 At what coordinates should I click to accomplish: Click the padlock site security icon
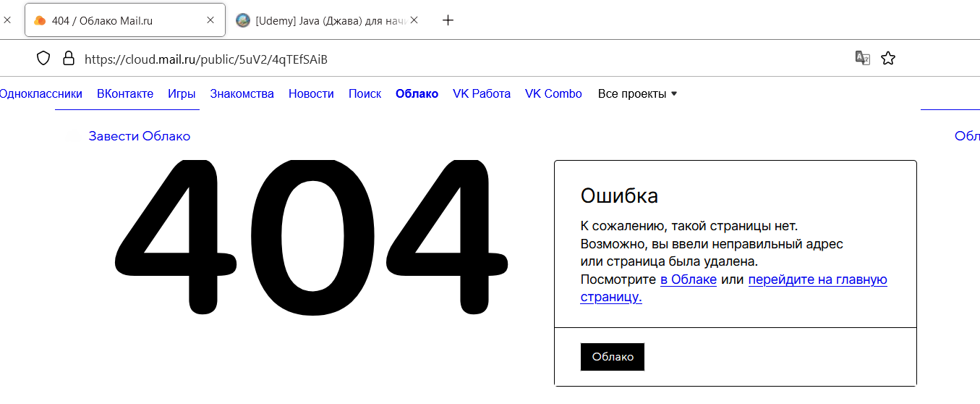click(x=69, y=59)
